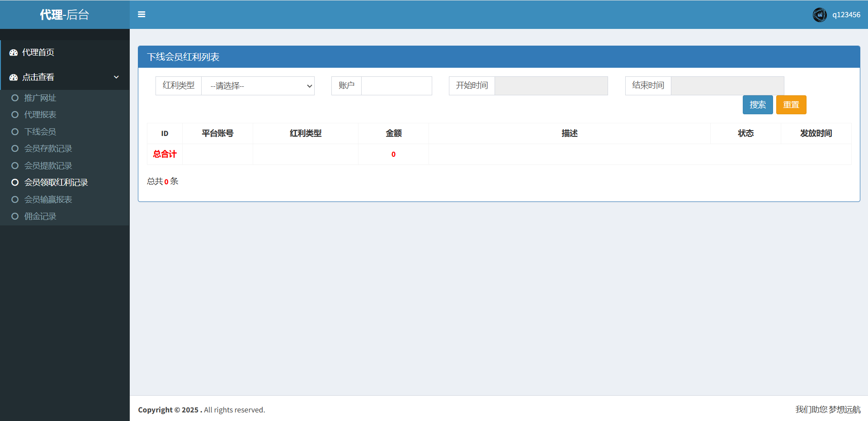Viewport: 868px width, 421px height.
Task: Click the 代理-后台 logo title
Action: pos(65,15)
